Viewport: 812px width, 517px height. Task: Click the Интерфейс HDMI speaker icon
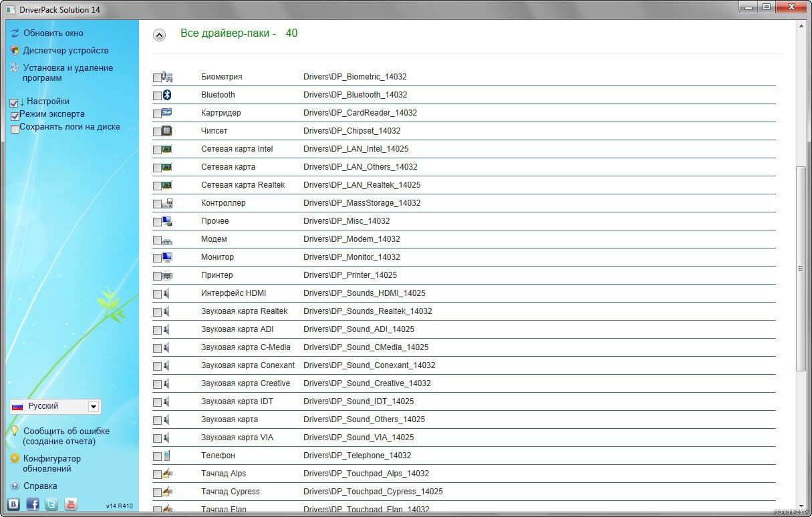click(166, 293)
